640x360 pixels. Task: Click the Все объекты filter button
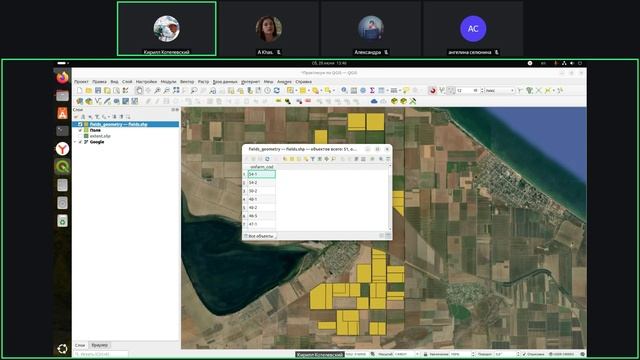click(x=260, y=236)
